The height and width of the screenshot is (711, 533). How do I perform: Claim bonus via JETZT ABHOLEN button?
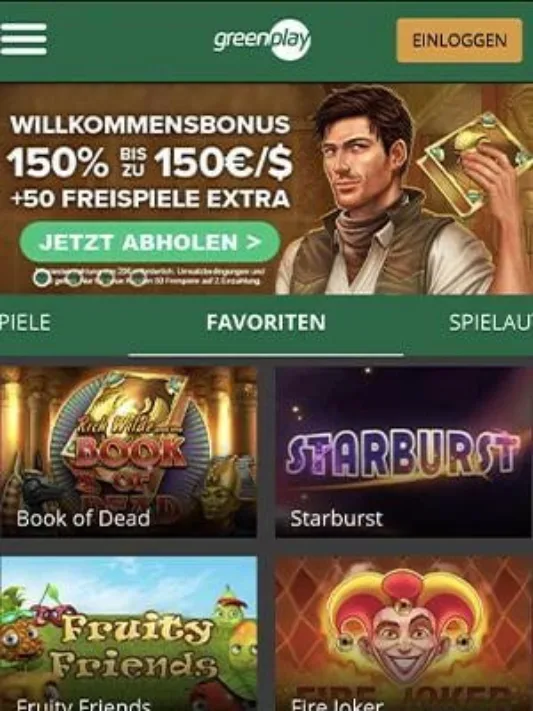150,242
